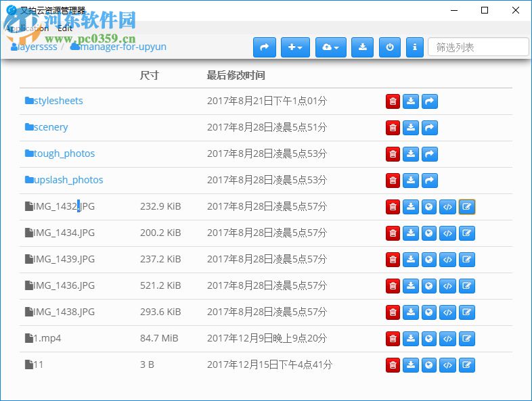
Task: Click the share arrow button in top toolbar
Action: click(264, 47)
